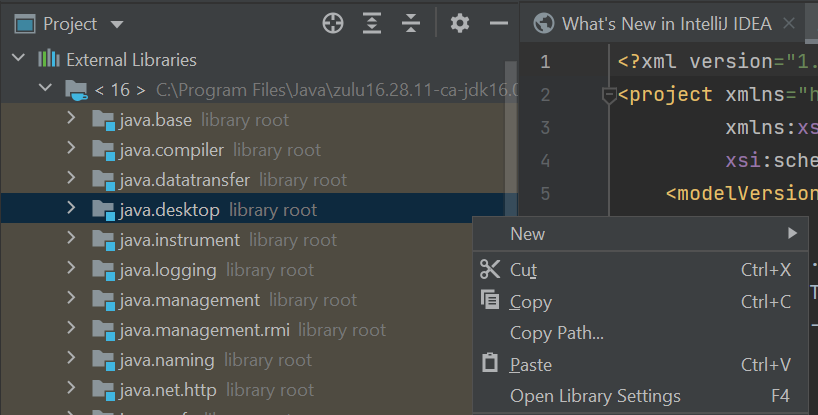Image resolution: width=818 pixels, height=415 pixels.
Task: Select the java.logging tree row
Action: point(237,271)
